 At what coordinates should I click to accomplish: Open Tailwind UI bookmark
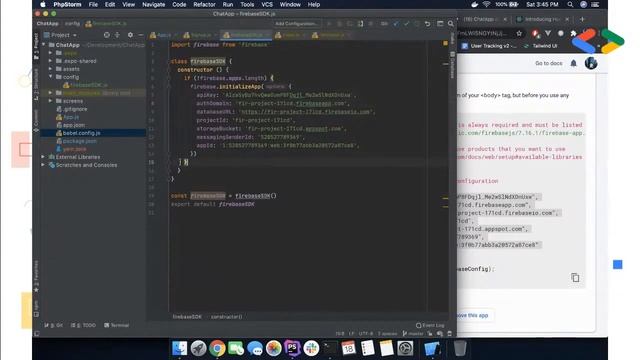point(541,46)
